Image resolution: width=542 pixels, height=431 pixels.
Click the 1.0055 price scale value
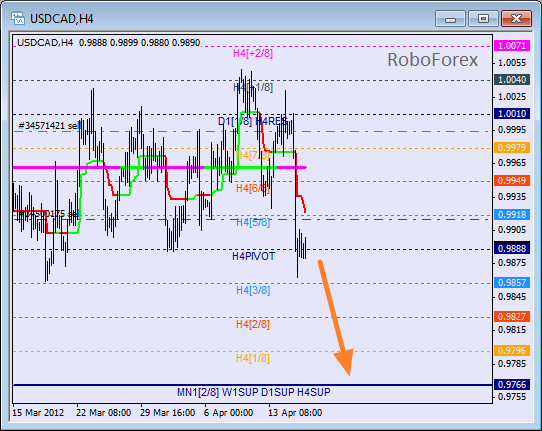pyautogui.click(x=512, y=63)
